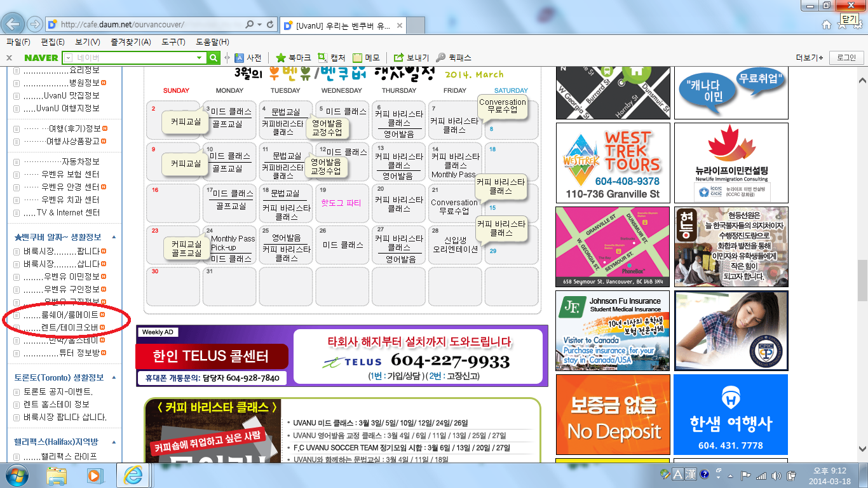
Task: Collapse the 핼리팩스(Halifax)지역방 section
Action: (x=114, y=442)
